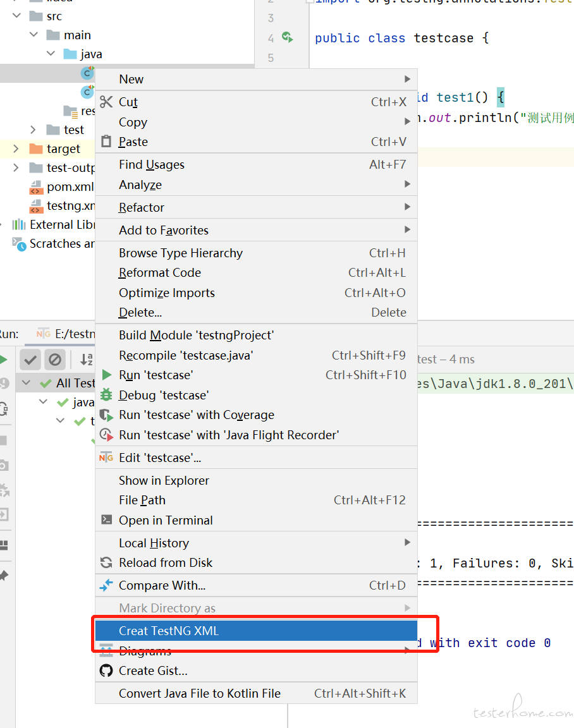Screen dimensions: 574x728
Task: Click the Cut scissors icon
Action: click(106, 102)
